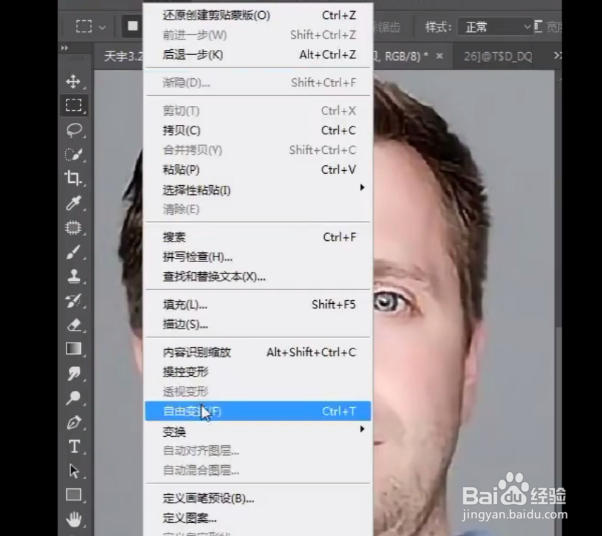Choose 填充(L)... menu item
This screenshot has width=602, height=536.
pos(258,305)
